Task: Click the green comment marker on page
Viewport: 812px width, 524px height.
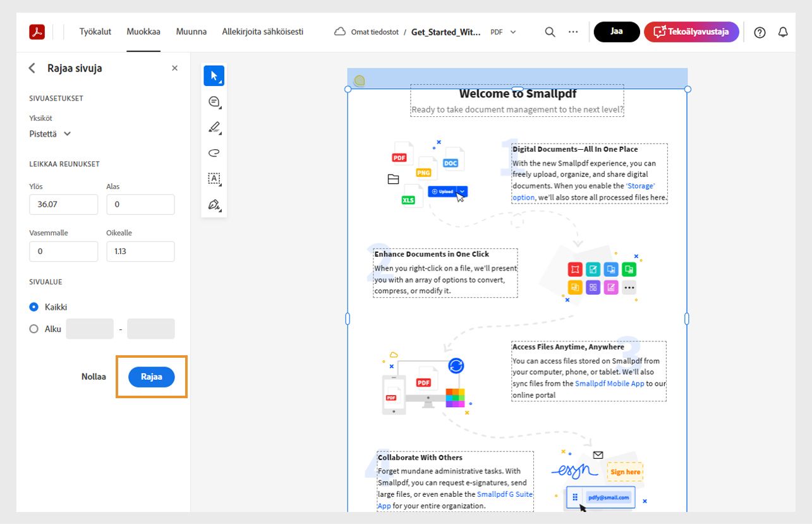Action: click(x=360, y=80)
